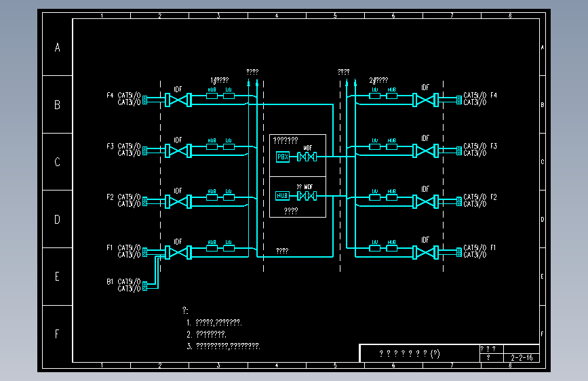Click the IDF symbol on the left F4 row
This screenshot has height=381, width=588.
[x=178, y=100]
